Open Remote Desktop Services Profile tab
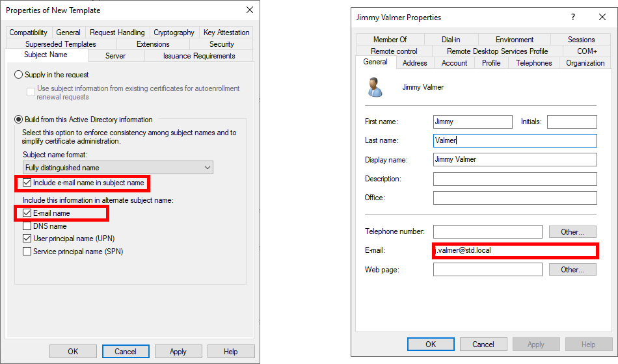The height and width of the screenshot is (364, 618). 498,51
